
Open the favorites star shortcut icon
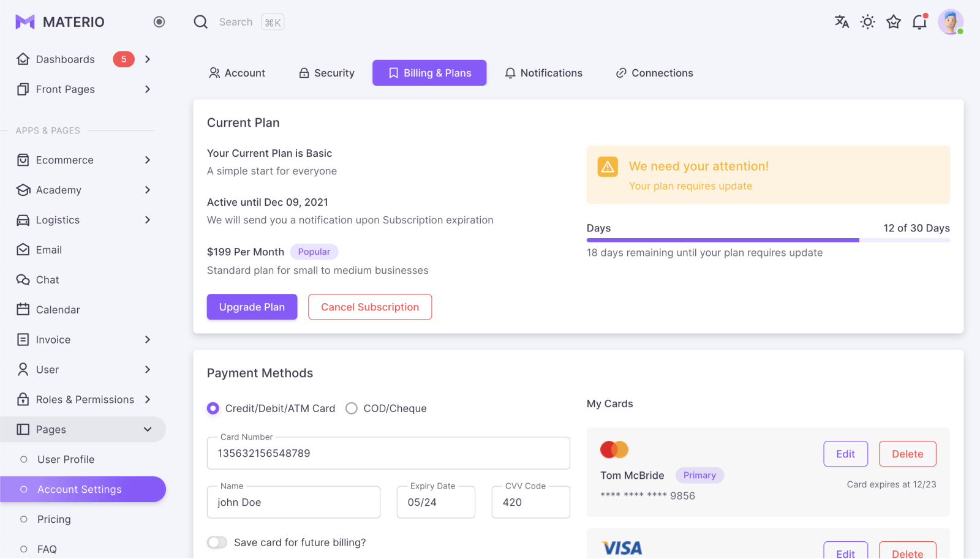[x=894, y=22]
